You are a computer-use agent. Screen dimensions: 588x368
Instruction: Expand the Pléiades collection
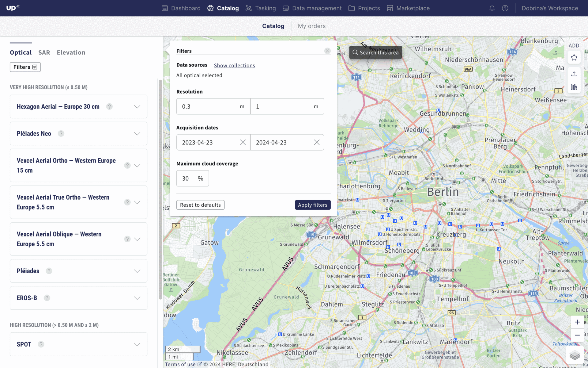(137, 271)
